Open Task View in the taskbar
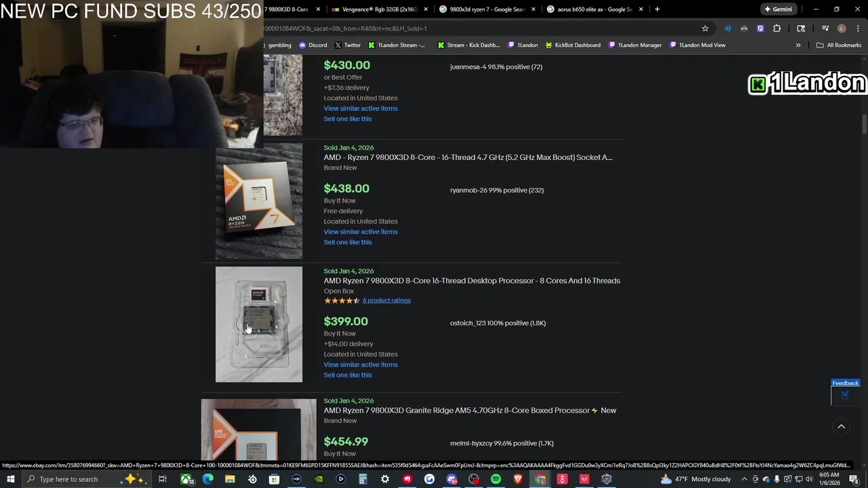The image size is (868, 488). [163, 479]
